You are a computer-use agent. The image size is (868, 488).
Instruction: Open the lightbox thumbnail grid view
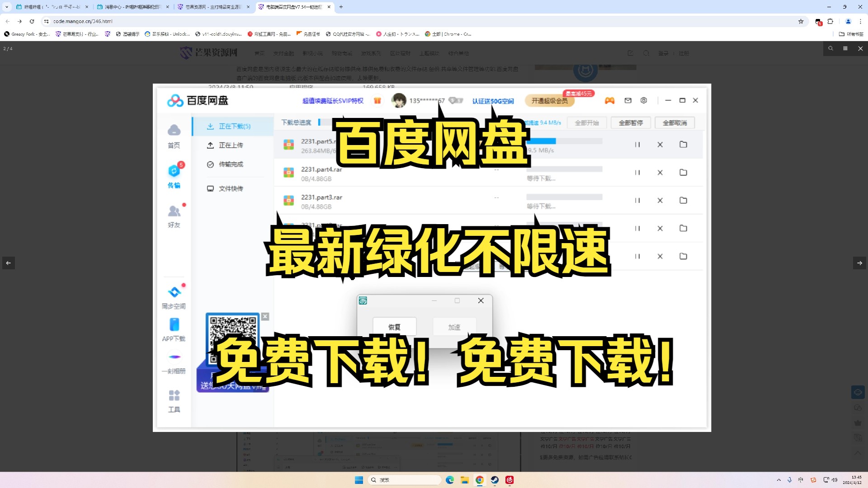tap(845, 48)
